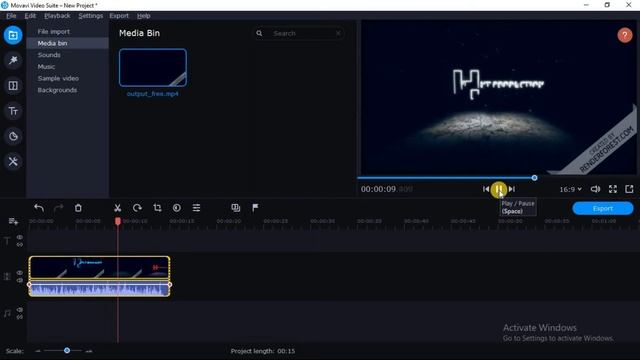Open the Filters magic wand tab
This screenshot has width=640, height=360.
13,60
